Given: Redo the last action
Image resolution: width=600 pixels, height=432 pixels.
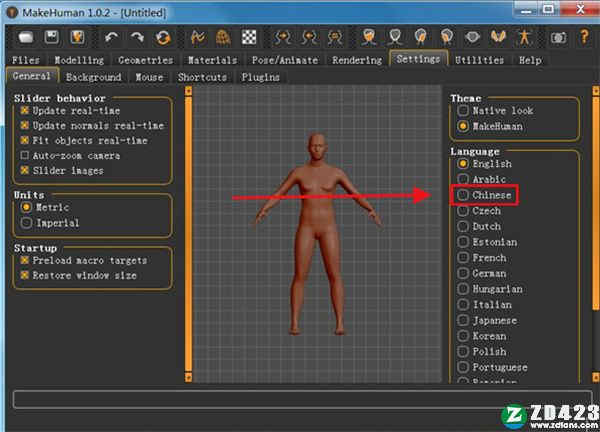Looking at the screenshot, I should pyautogui.click(x=137, y=37).
